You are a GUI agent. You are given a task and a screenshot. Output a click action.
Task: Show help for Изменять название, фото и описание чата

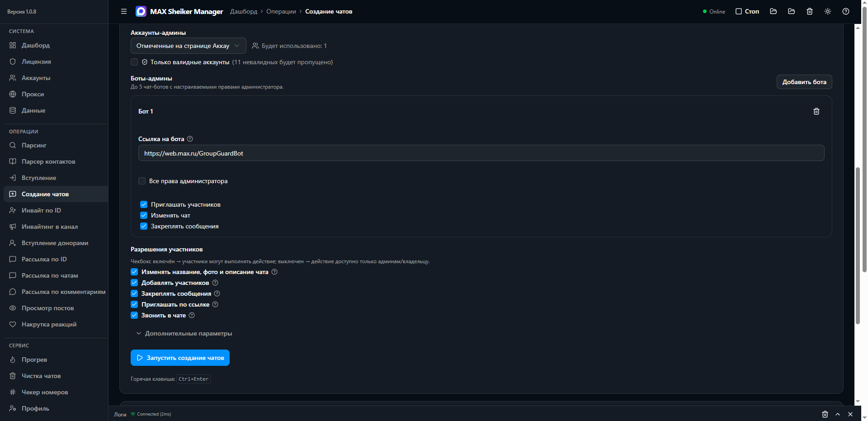(x=274, y=272)
